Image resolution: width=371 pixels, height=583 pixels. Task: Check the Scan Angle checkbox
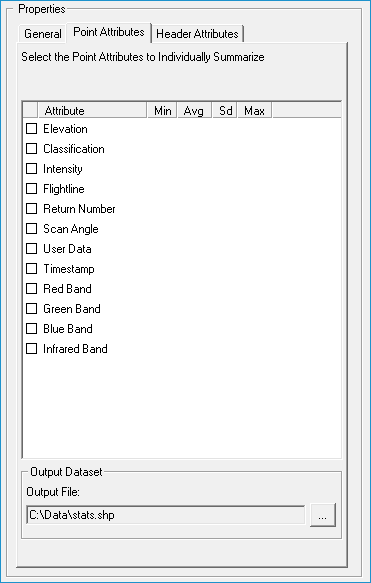tap(32, 229)
